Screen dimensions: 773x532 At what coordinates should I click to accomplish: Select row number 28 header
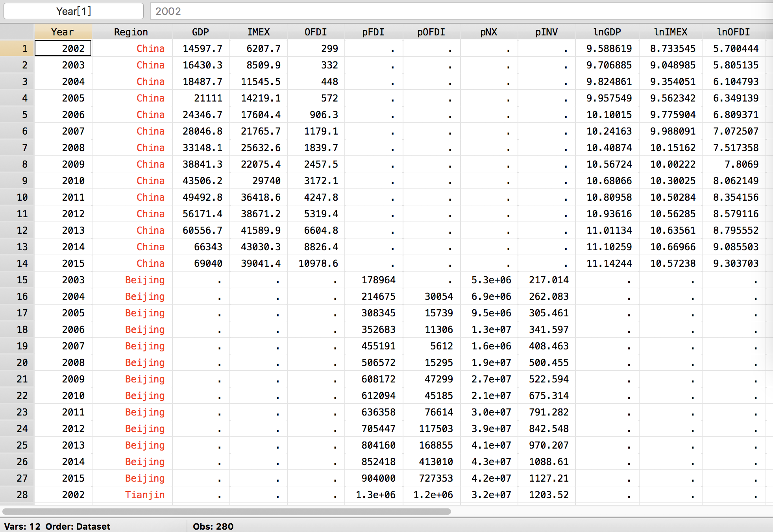[x=17, y=495]
